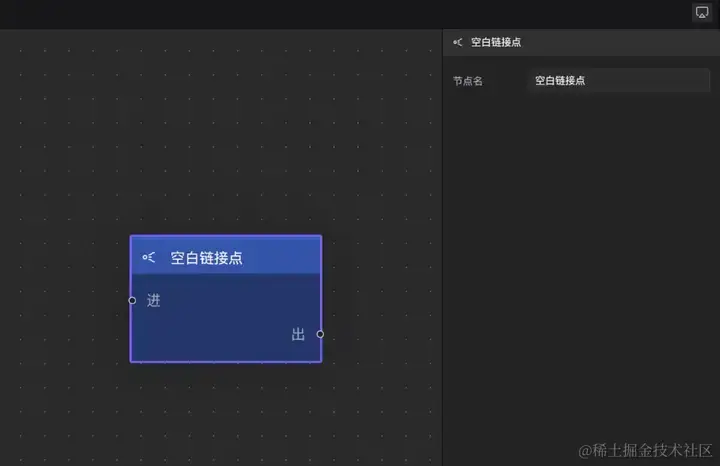This screenshot has width=720, height=466.
Task: Click the 节点名 input field containing 空白链接点
Action: (x=618, y=80)
